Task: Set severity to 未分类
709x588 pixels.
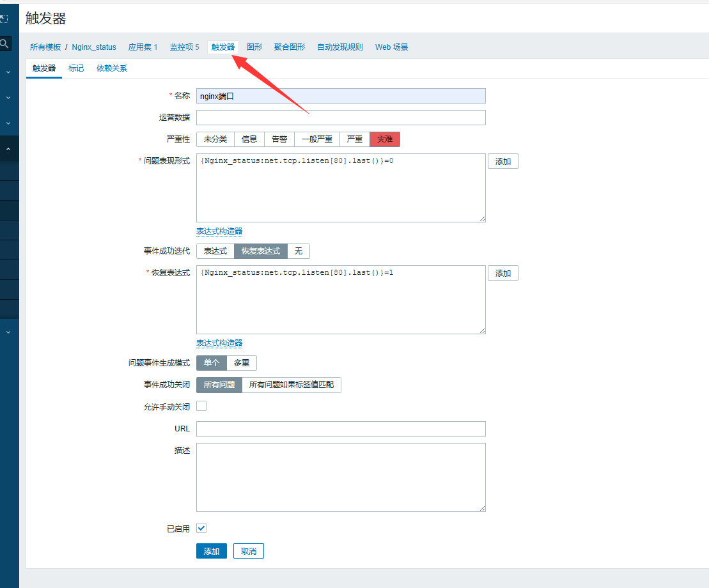Action: click(x=215, y=139)
